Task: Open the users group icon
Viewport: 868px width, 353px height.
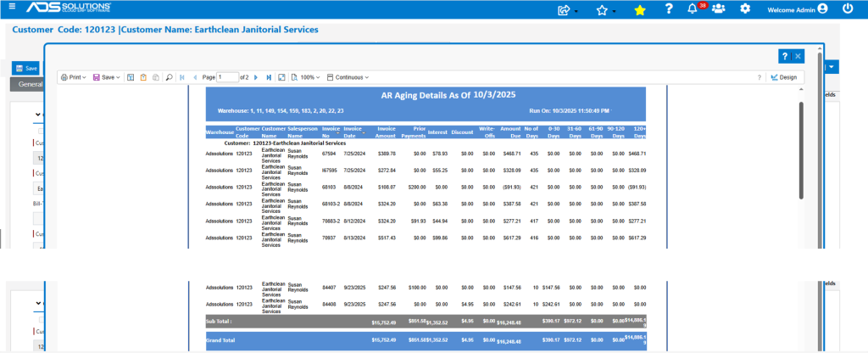Action: pos(719,8)
